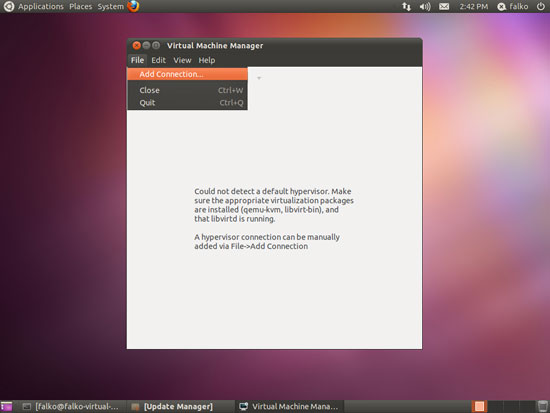The height and width of the screenshot is (413, 550).
Task: Open the Help menu
Action: (207, 60)
